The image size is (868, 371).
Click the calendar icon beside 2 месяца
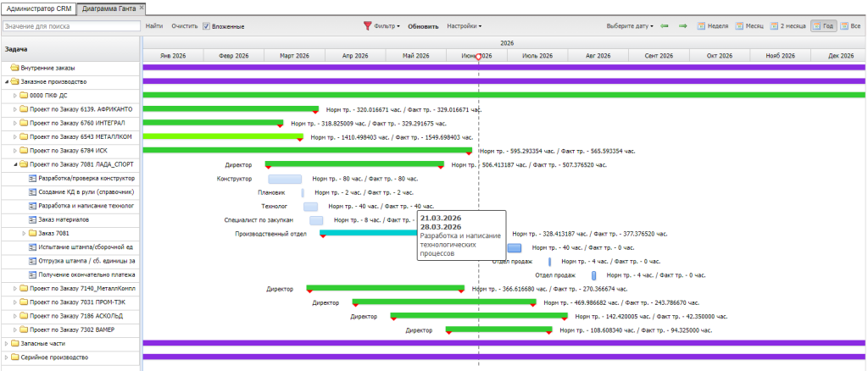coord(773,26)
